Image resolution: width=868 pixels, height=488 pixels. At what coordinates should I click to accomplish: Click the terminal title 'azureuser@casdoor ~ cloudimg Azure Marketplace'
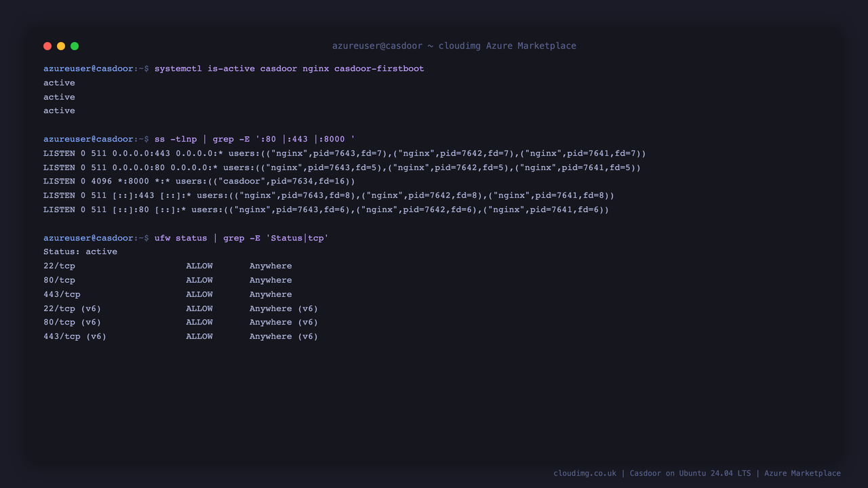454,46
